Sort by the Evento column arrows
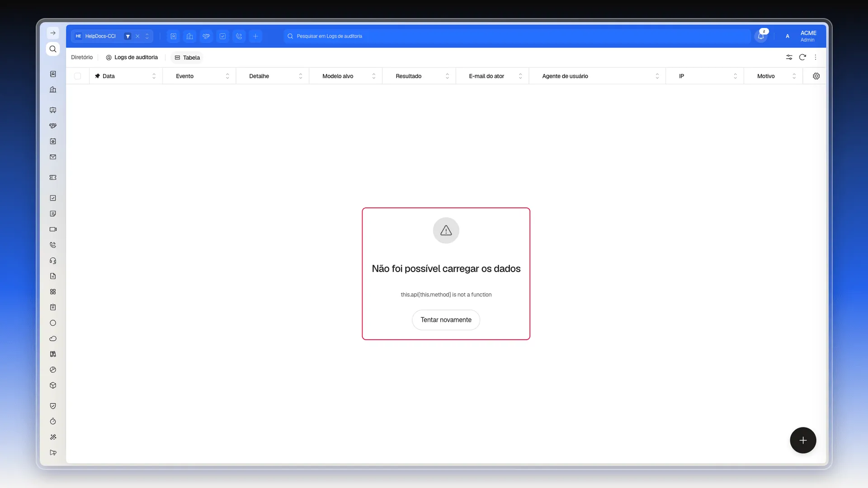 click(x=227, y=76)
